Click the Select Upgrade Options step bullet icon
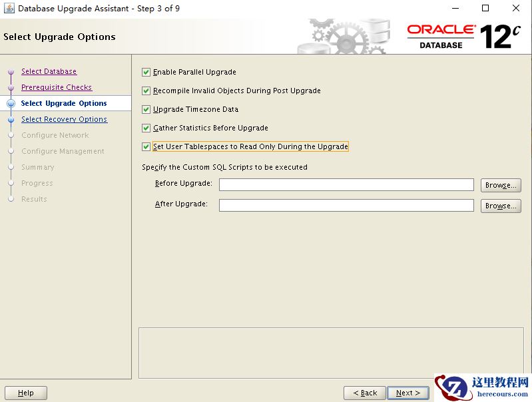The height and width of the screenshot is (402, 532). [x=11, y=103]
